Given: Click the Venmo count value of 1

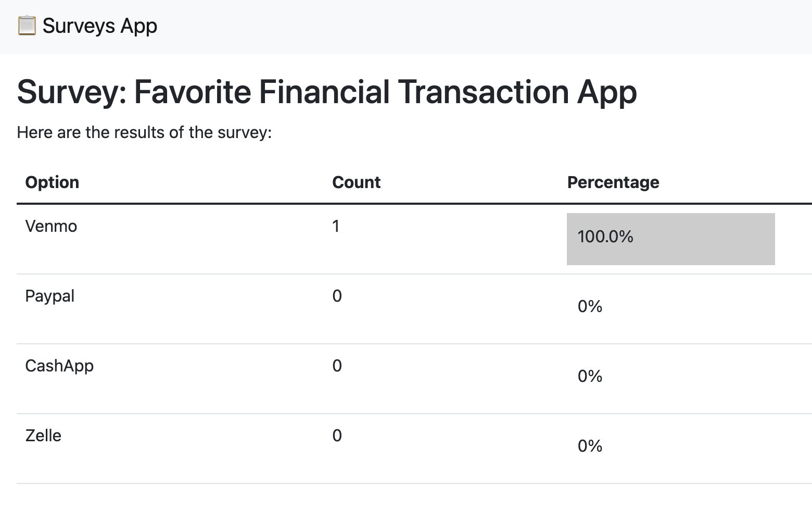Looking at the screenshot, I should pyautogui.click(x=336, y=226).
